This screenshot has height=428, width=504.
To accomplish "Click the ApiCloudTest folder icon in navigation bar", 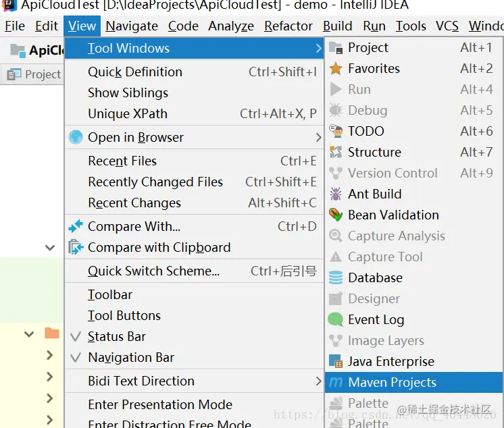I will click(x=18, y=51).
